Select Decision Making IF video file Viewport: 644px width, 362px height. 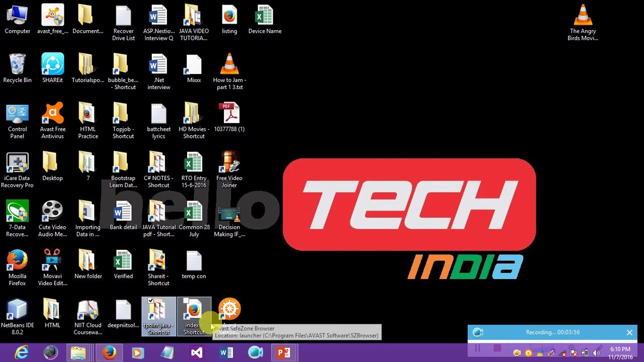(229, 219)
